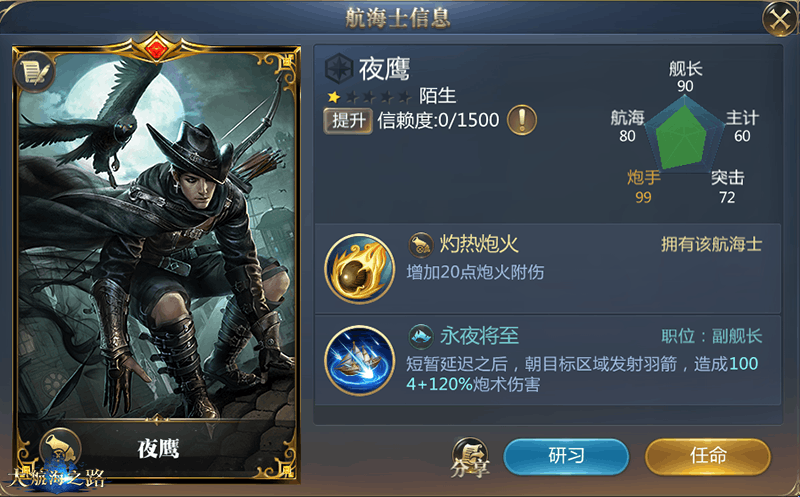Click the 任命 appoint button

[x=708, y=457]
